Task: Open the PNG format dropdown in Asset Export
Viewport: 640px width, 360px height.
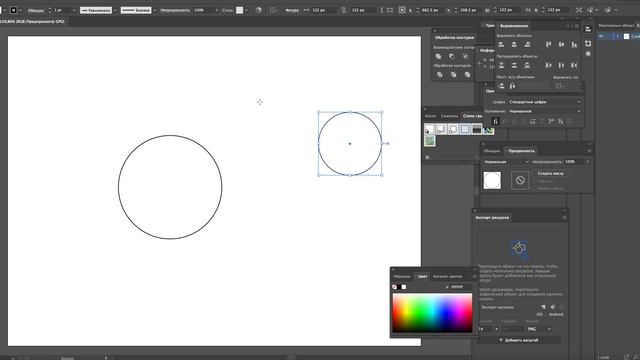Action: point(540,329)
